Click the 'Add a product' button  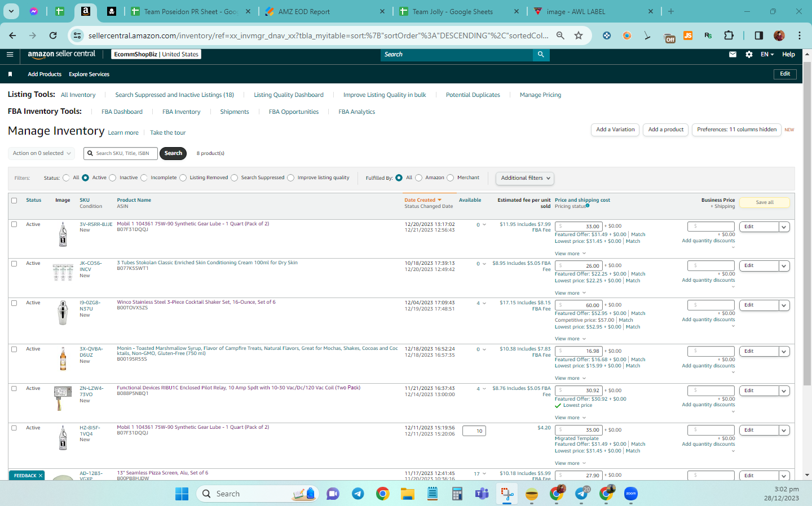point(666,130)
